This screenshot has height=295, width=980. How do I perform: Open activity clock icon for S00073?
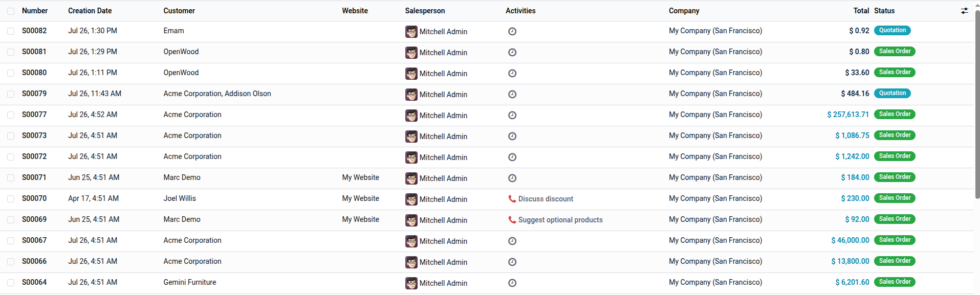(x=512, y=137)
